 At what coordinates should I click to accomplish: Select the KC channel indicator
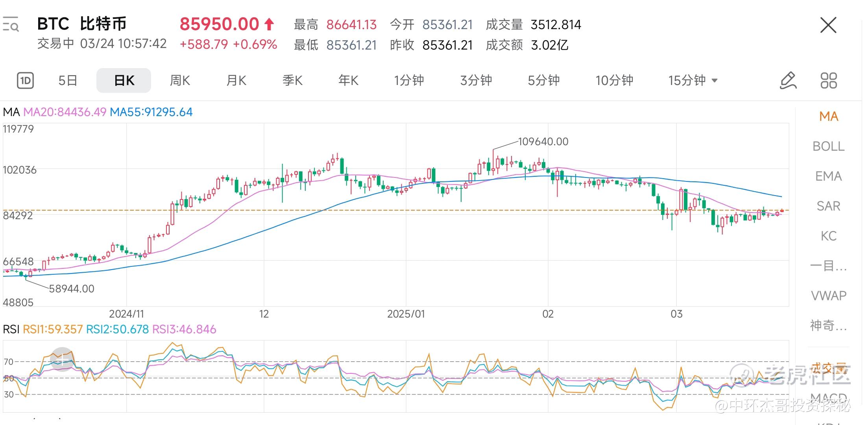coord(828,236)
